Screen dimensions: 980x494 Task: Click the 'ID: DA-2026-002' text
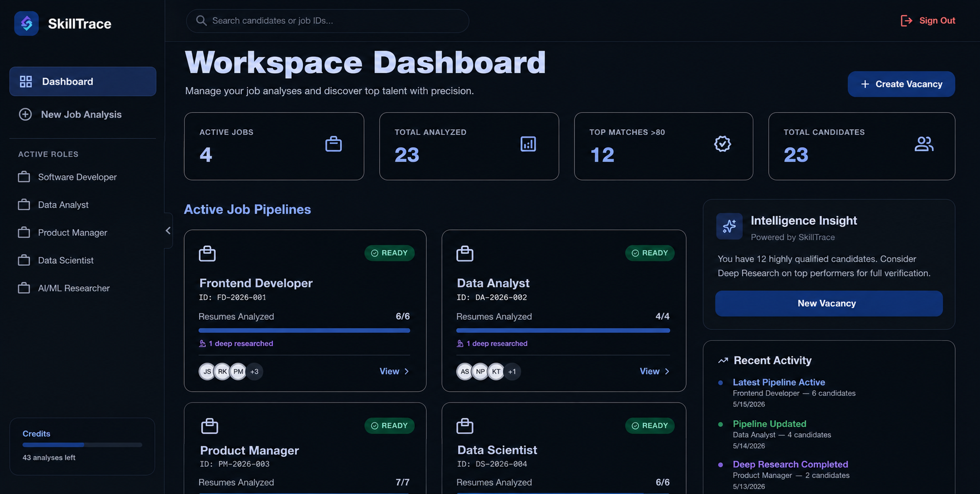[x=491, y=298]
